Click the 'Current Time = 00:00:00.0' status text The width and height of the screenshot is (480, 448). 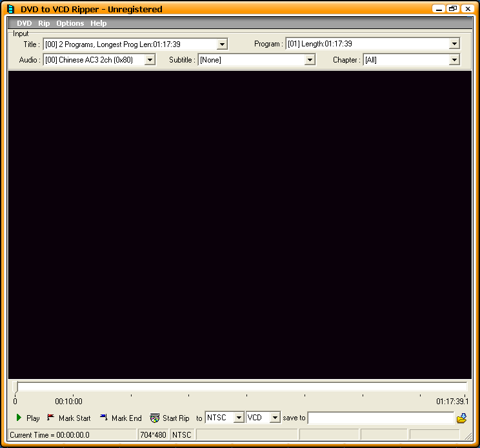[x=50, y=435]
